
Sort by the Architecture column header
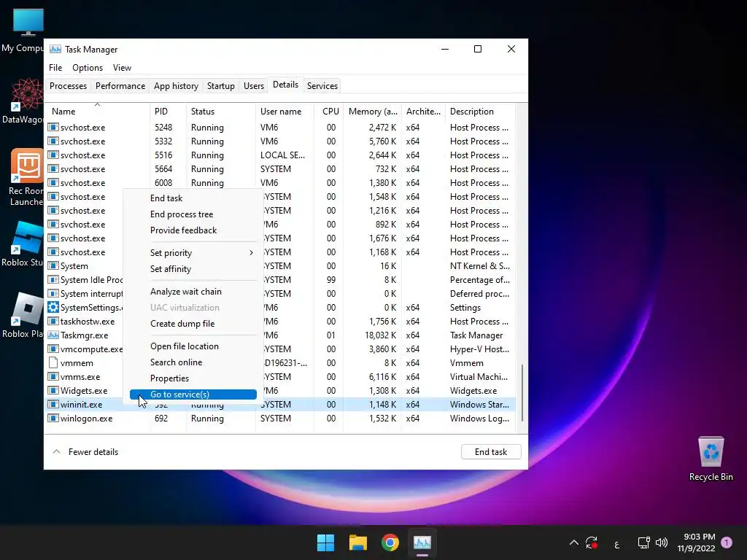424,111
